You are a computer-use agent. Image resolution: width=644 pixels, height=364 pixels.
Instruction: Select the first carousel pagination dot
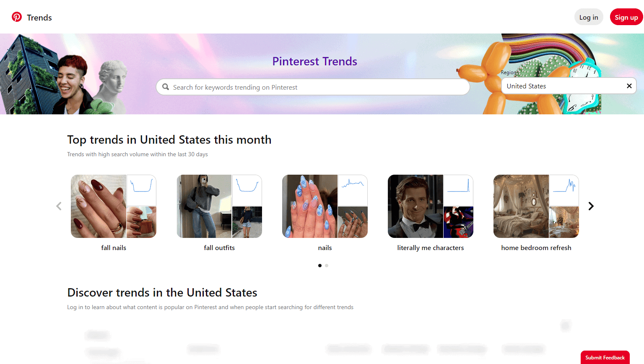[320, 265]
